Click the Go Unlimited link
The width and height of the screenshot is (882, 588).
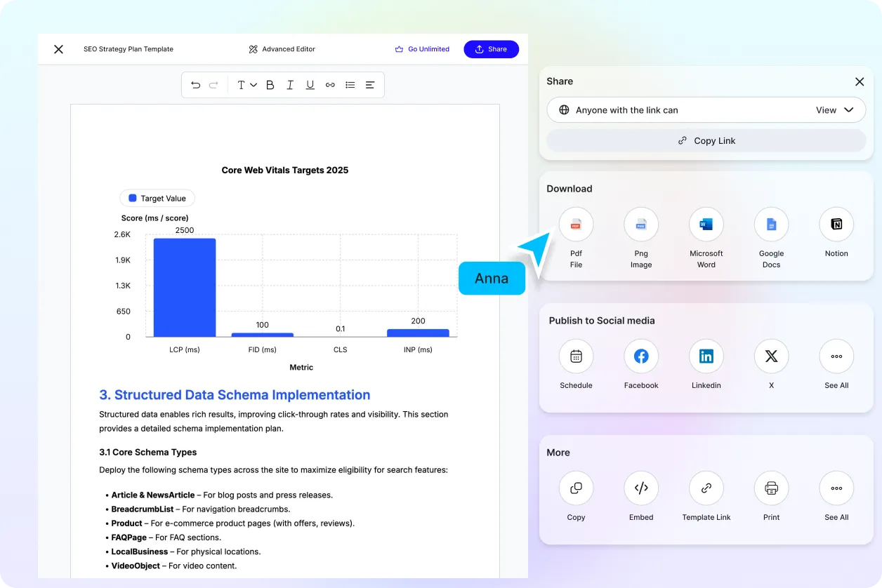tap(422, 49)
